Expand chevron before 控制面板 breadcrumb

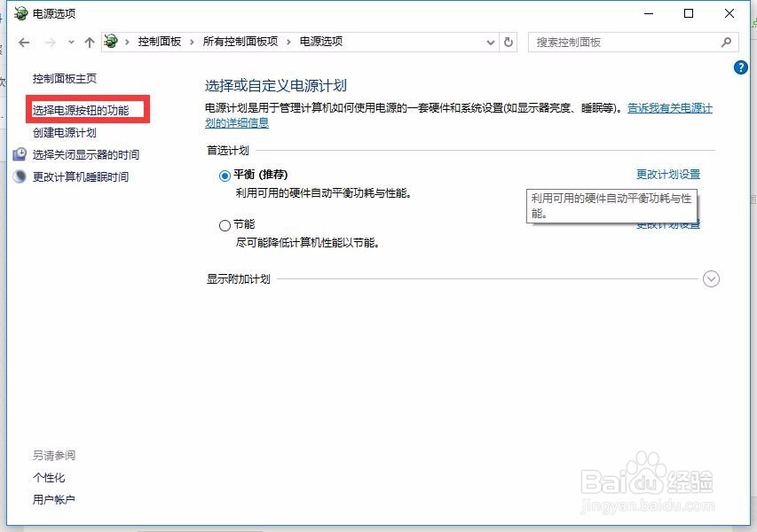[127, 43]
